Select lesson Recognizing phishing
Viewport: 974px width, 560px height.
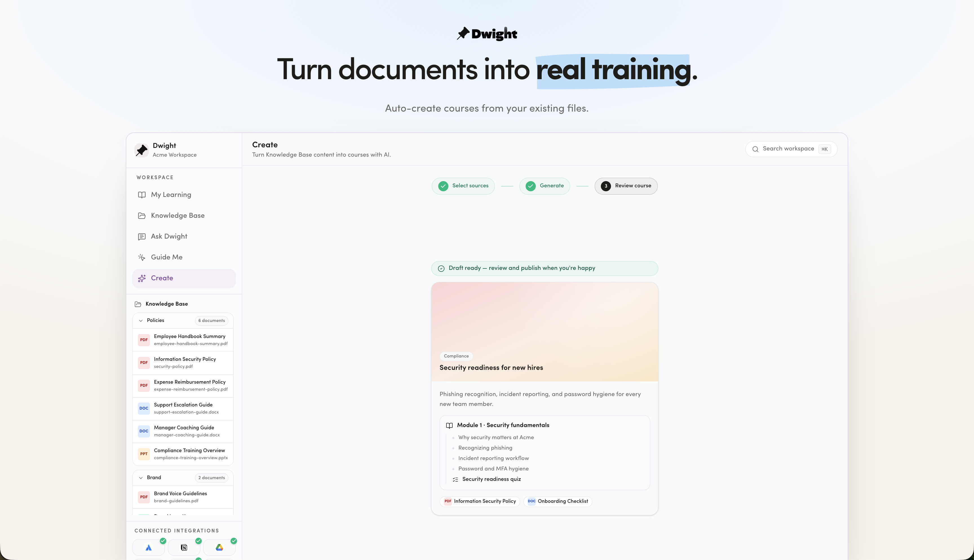(x=485, y=448)
